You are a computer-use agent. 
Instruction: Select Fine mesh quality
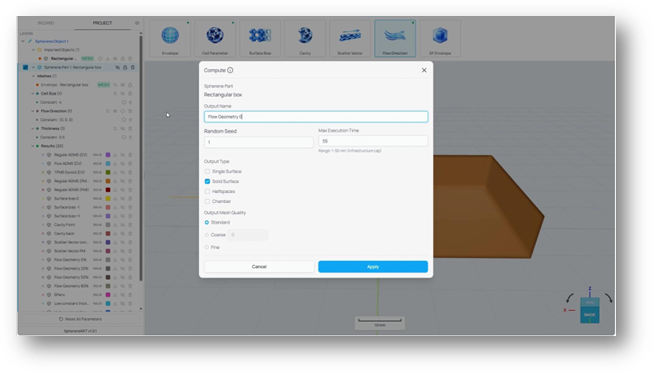(207, 247)
